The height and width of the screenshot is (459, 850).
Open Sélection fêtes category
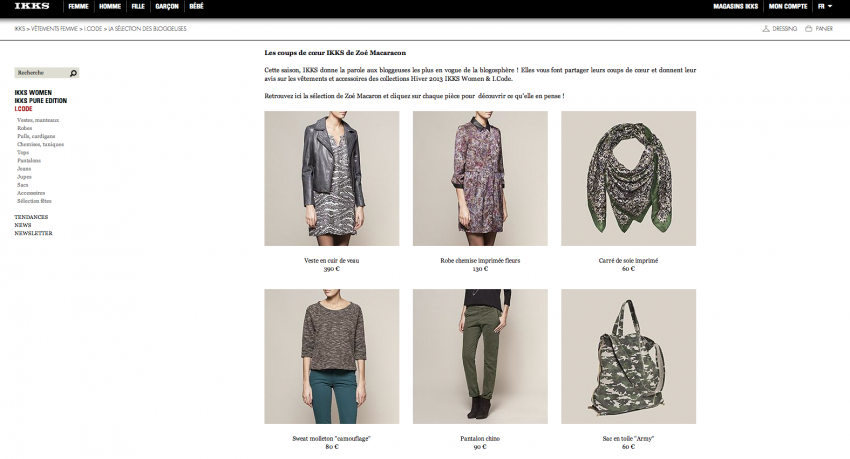click(x=34, y=201)
